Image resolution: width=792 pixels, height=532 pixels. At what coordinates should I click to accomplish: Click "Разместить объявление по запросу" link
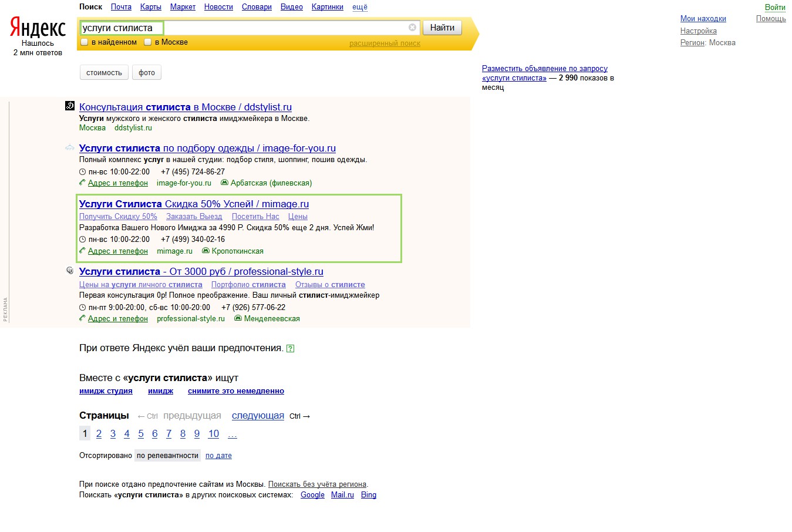coord(545,73)
